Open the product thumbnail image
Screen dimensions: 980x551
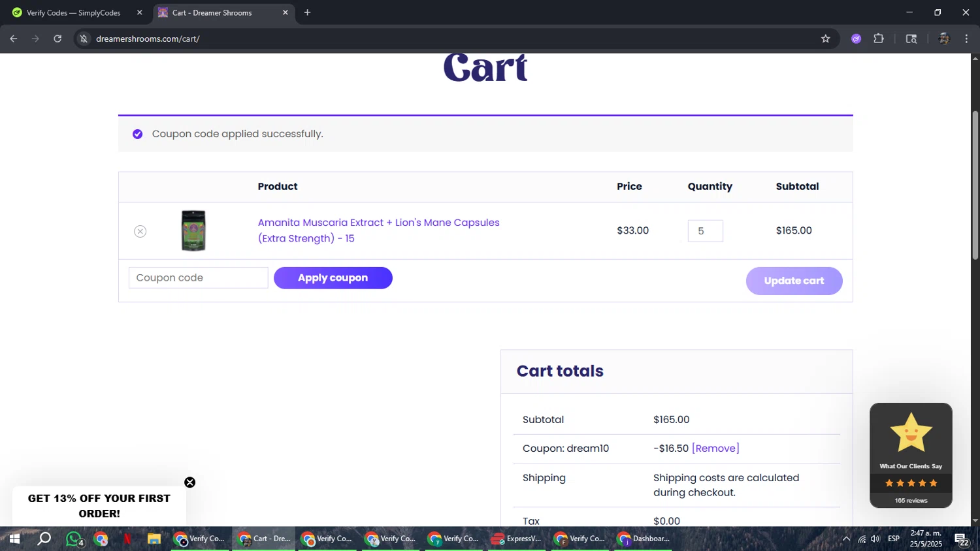[x=193, y=230]
